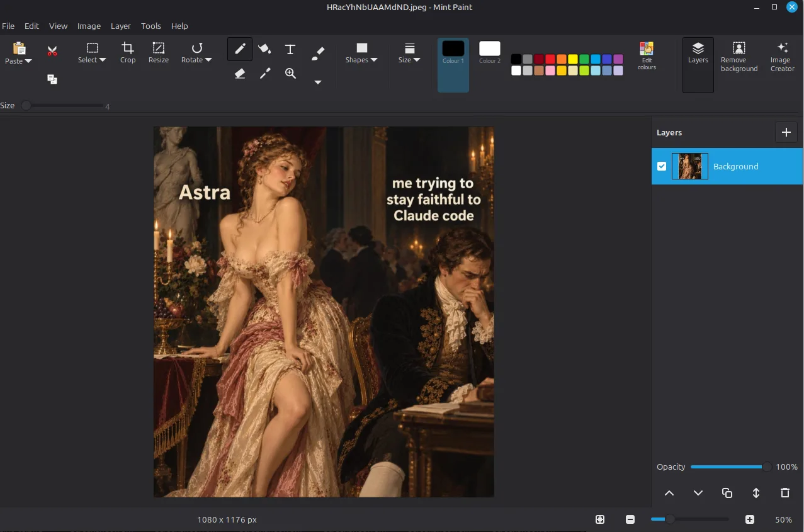Open the Tools menu
This screenshot has width=804, height=532.
pyautogui.click(x=151, y=26)
